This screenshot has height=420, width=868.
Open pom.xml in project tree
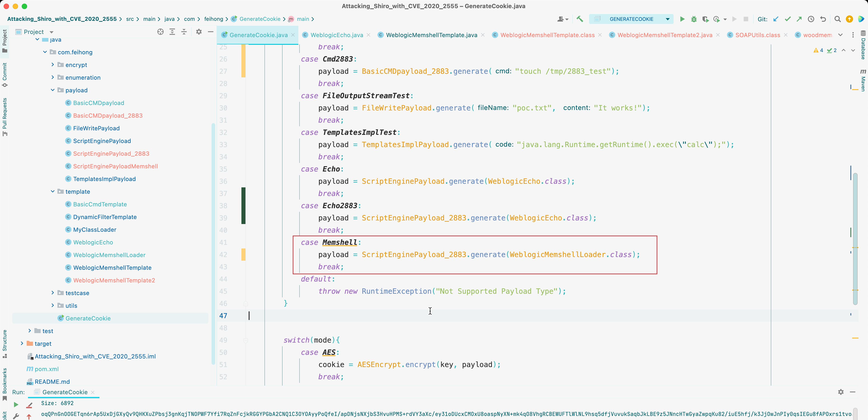coord(47,369)
